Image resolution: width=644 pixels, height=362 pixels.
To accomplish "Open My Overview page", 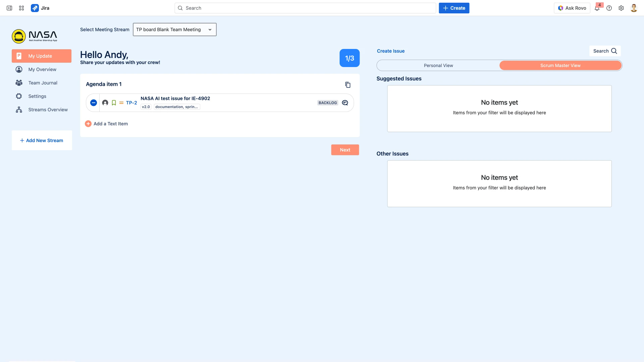I will pos(42,69).
